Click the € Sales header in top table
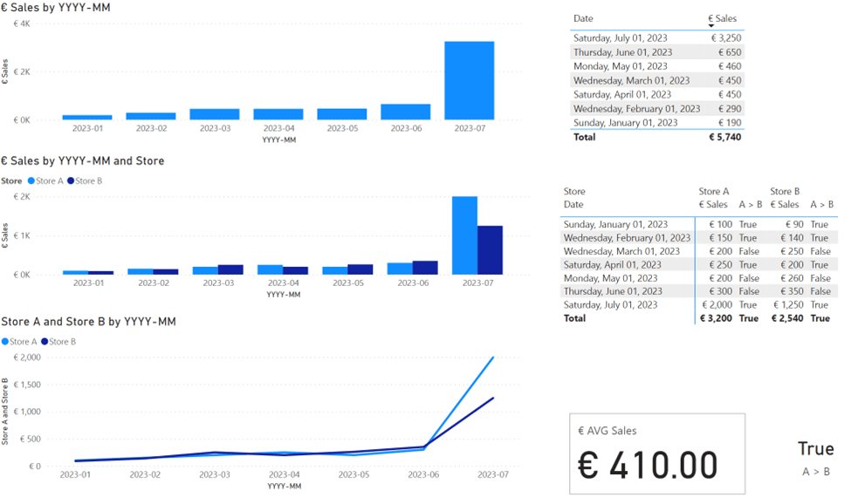The image size is (851, 504). click(723, 18)
